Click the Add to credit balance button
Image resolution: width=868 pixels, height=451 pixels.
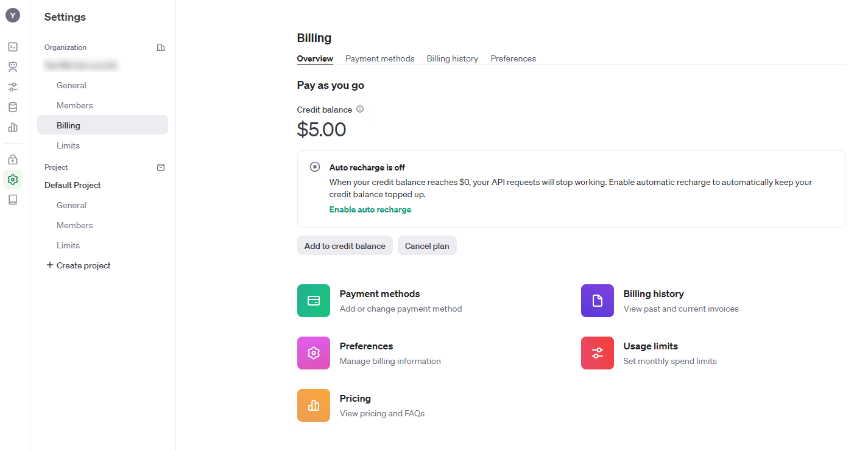(345, 245)
